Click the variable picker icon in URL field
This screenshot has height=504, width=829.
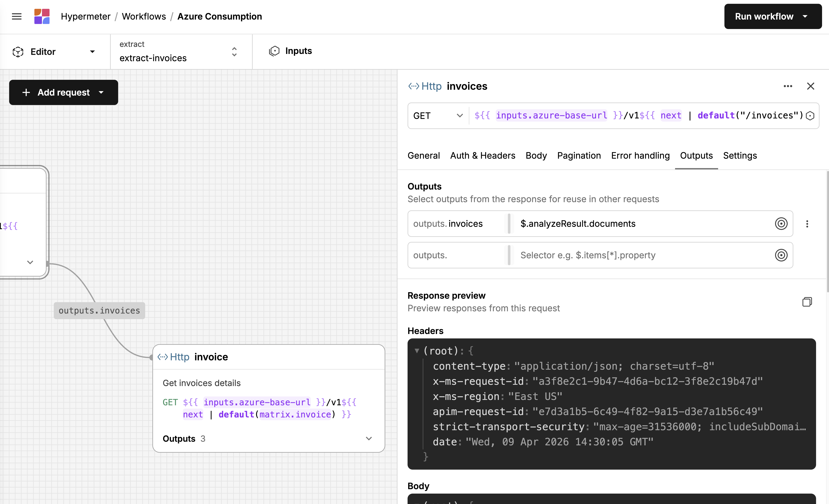(x=810, y=116)
